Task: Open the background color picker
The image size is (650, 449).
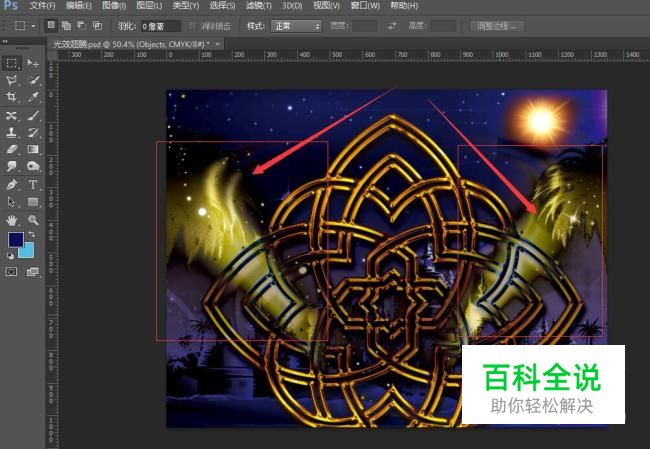Action: click(28, 252)
